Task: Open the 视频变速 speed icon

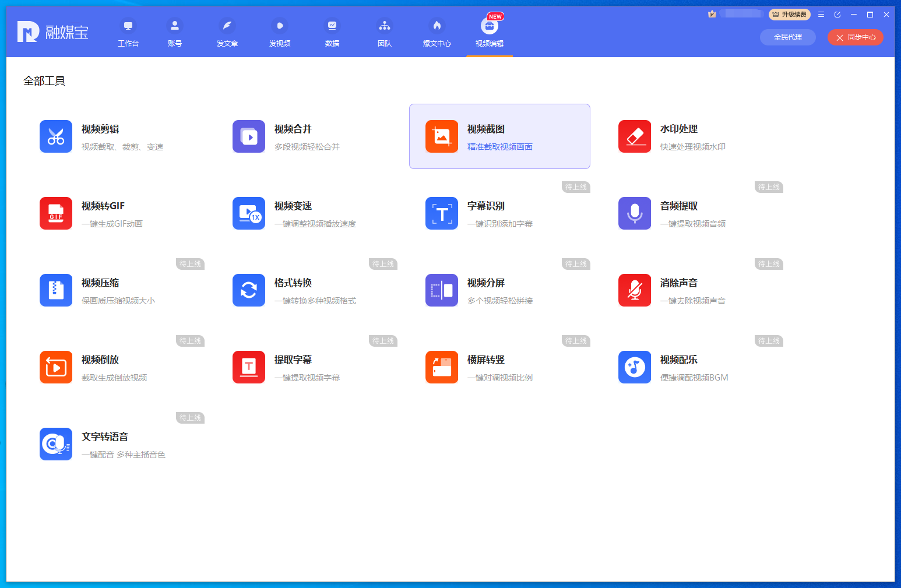Action: coord(249,213)
